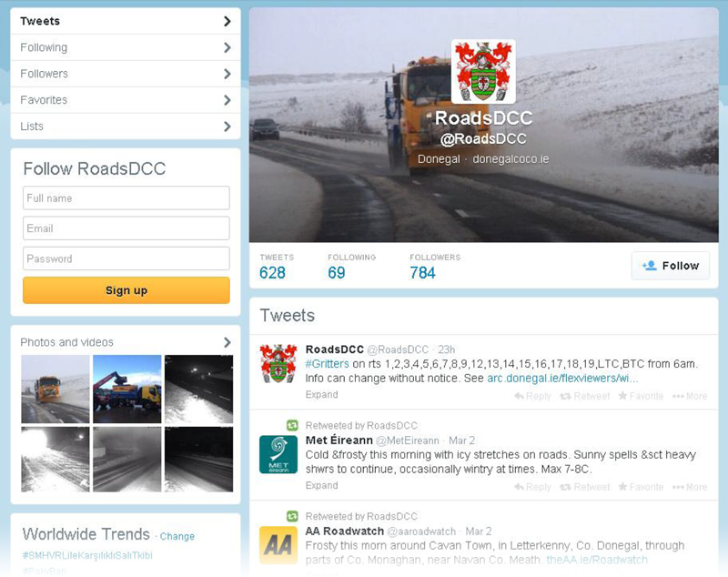Screen dimensions: 728x577
Task: Open the arc.donegal.ie link in tweet
Action: [x=562, y=379]
